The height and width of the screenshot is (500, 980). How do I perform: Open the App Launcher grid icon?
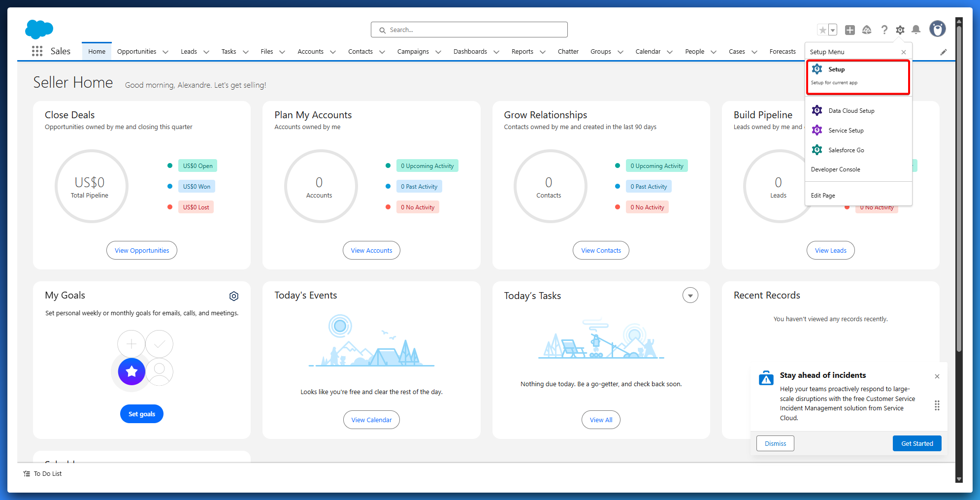click(x=37, y=51)
